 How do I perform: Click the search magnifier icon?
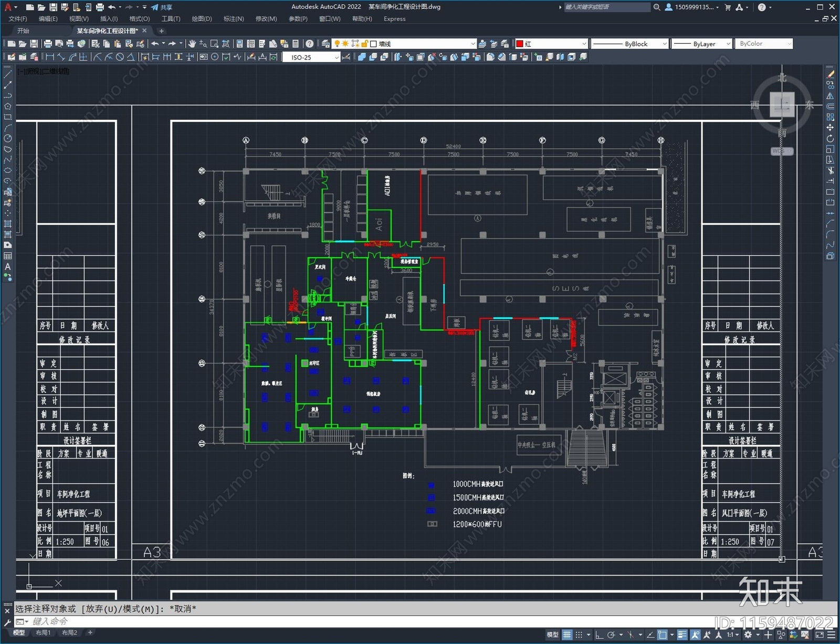[x=656, y=7]
